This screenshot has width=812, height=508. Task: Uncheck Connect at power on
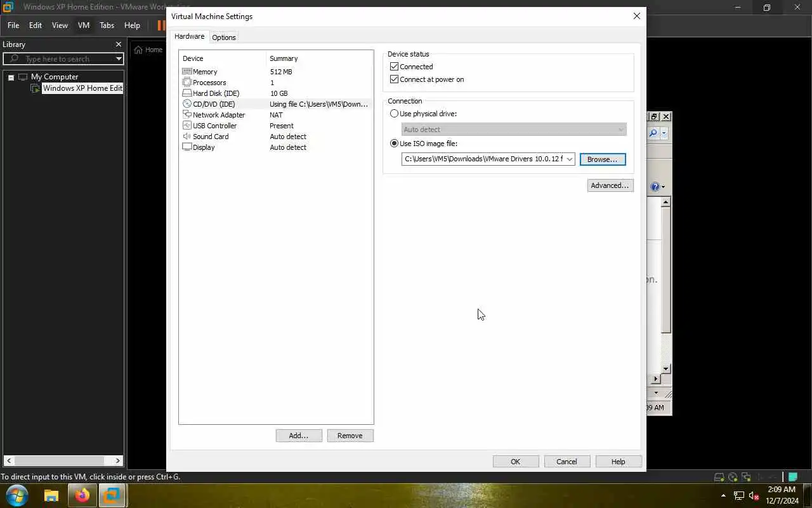395,79
